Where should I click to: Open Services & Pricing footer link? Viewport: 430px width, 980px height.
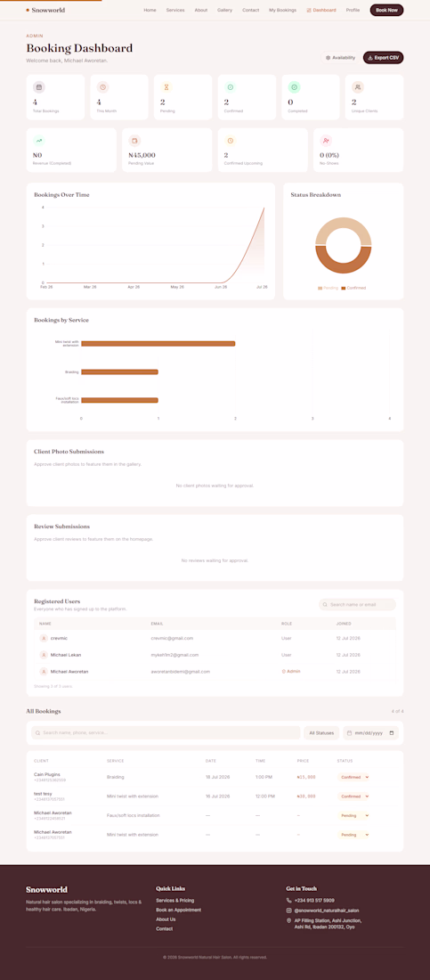(x=175, y=901)
